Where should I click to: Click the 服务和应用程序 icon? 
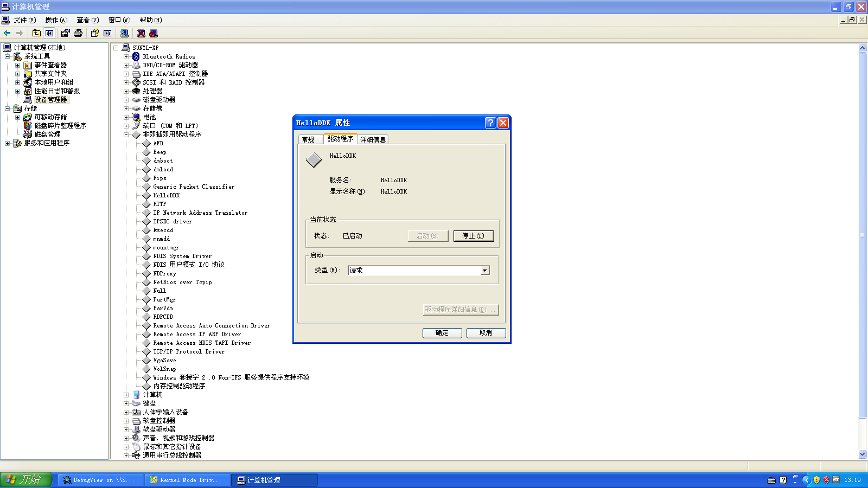point(17,143)
